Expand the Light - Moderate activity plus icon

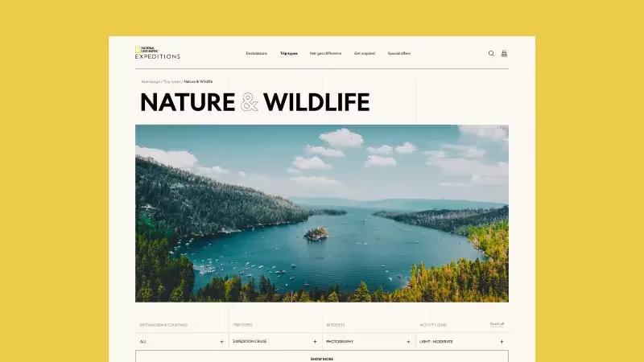tap(502, 341)
